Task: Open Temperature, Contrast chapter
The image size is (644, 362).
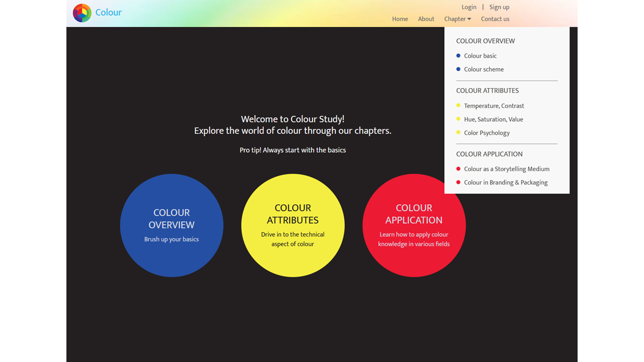Action: click(x=494, y=106)
